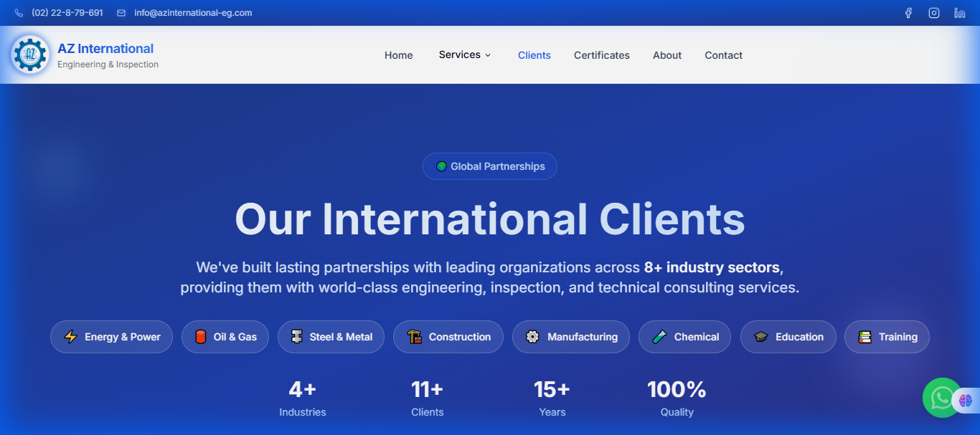The height and width of the screenshot is (435, 980).
Task: Click the brain AI assistant icon
Action: point(965,401)
